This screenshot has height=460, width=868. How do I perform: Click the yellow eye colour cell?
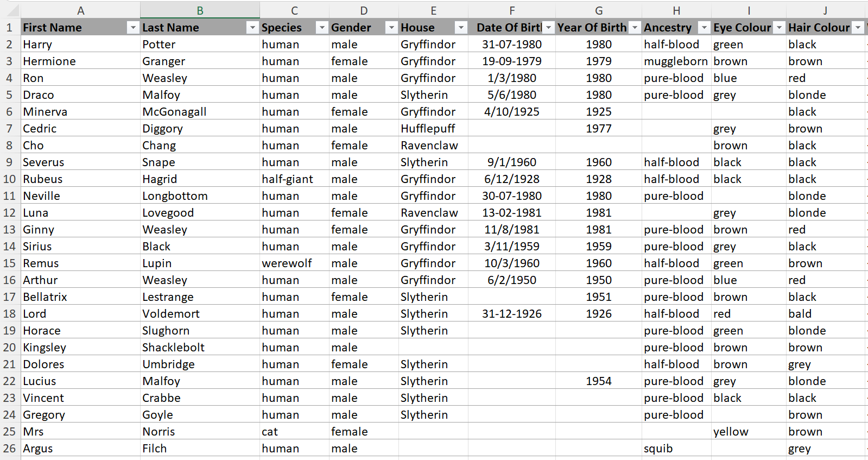tap(749, 432)
